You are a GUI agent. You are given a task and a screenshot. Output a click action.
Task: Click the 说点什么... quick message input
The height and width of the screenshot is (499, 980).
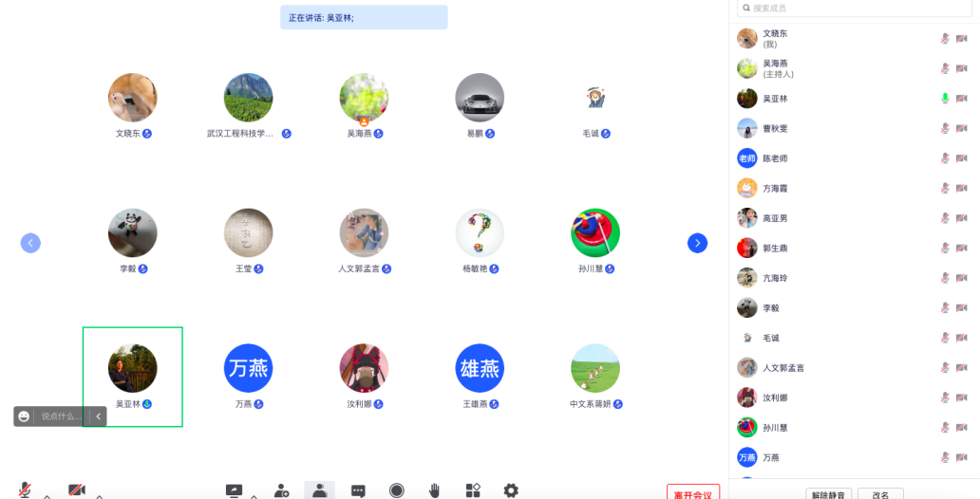[x=62, y=416]
